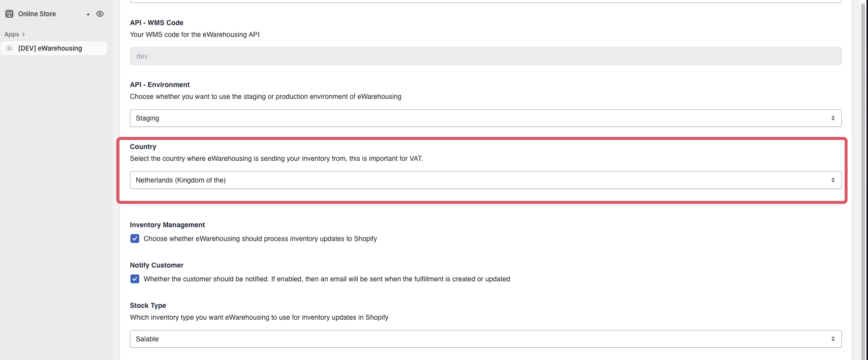This screenshot has width=868, height=360.
Task: Click the up-down arrows on the Staging selector
Action: click(833, 118)
